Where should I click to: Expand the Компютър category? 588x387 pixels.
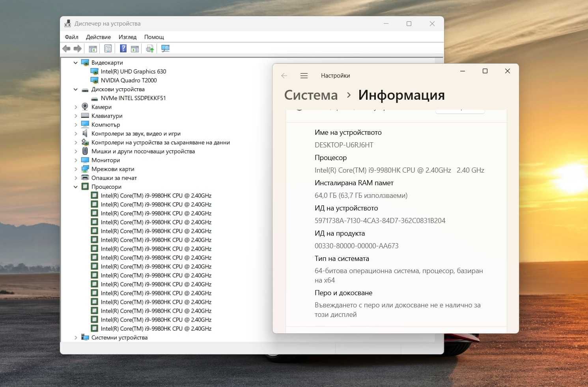point(76,125)
